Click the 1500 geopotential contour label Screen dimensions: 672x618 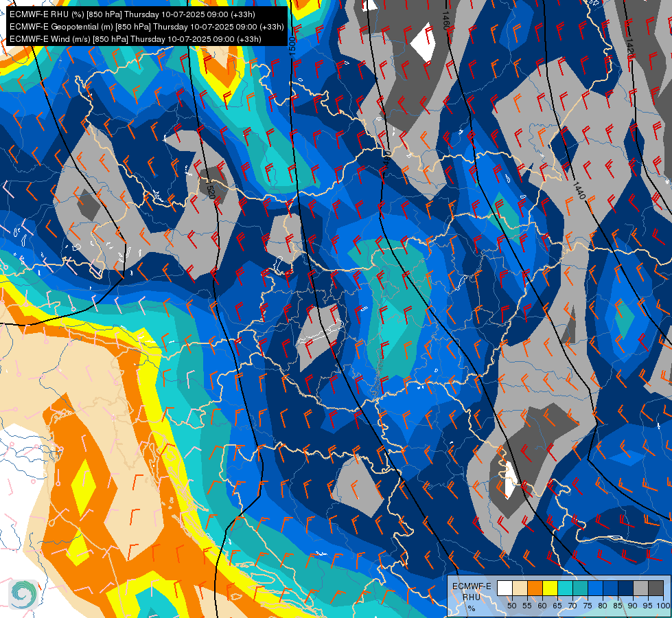(x=292, y=45)
